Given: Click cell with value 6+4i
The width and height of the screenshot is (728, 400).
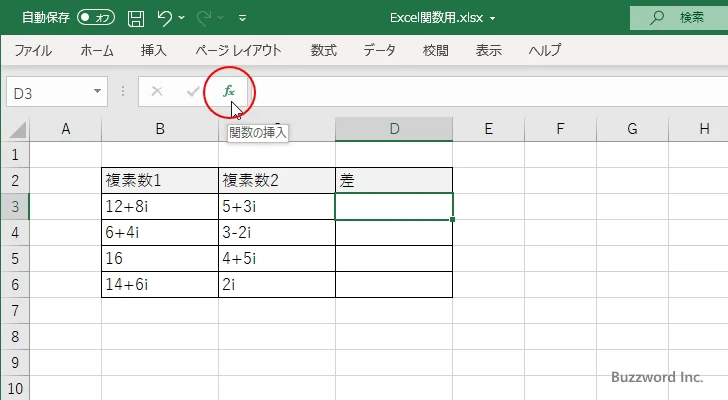Looking at the screenshot, I should 160,232.
